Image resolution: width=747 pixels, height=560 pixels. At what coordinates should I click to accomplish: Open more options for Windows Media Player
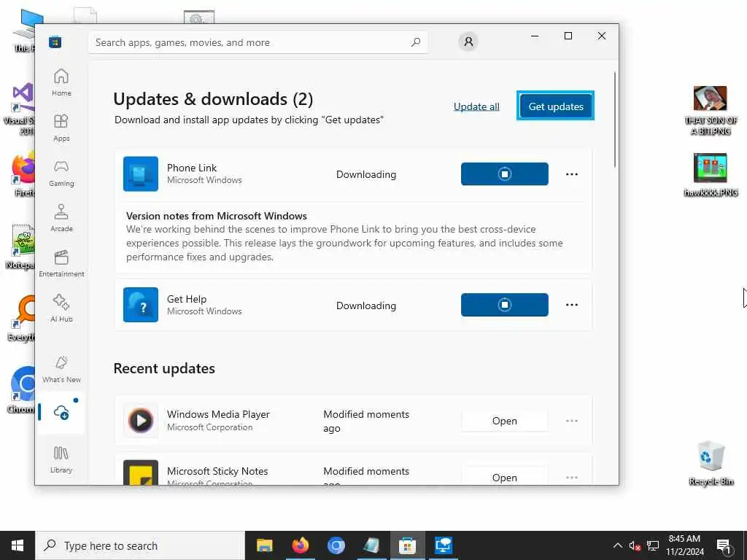[572, 421]
